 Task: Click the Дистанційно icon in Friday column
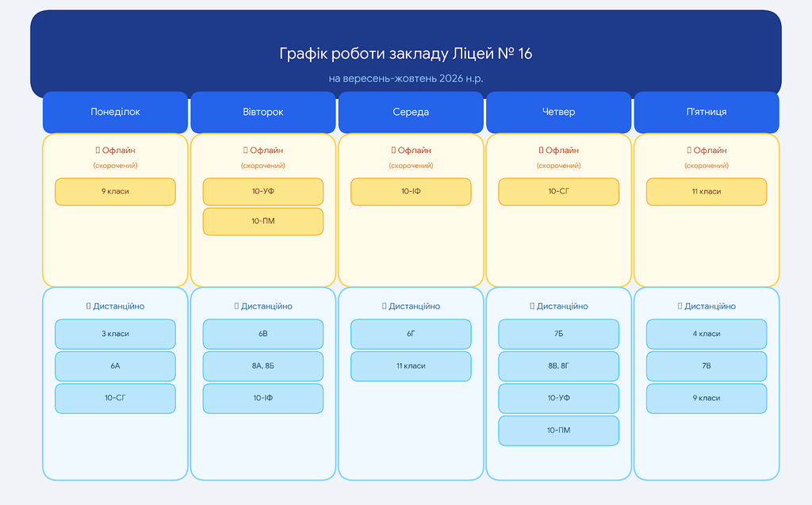click(x=680, y=306)
